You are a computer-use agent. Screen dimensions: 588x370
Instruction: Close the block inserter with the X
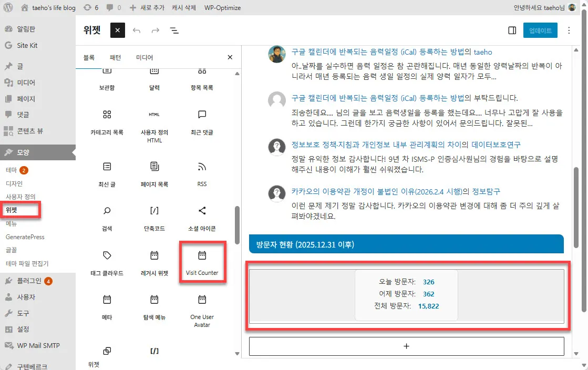230,57
